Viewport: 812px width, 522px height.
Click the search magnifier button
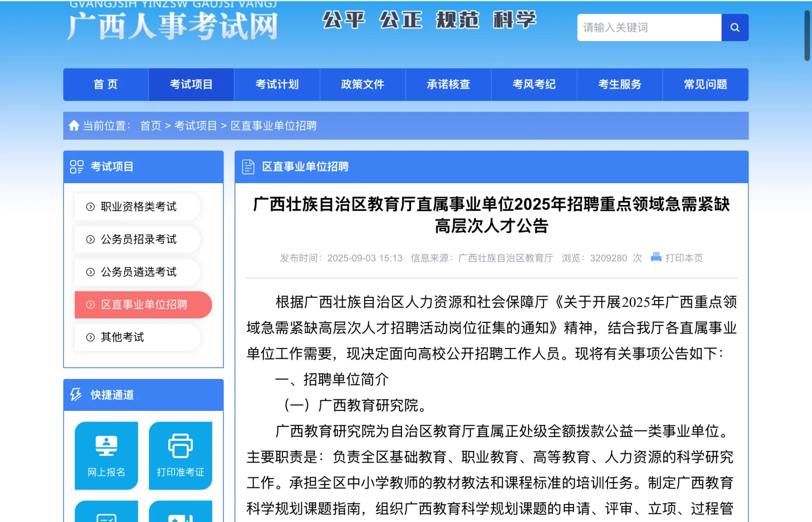pos(735,28)
